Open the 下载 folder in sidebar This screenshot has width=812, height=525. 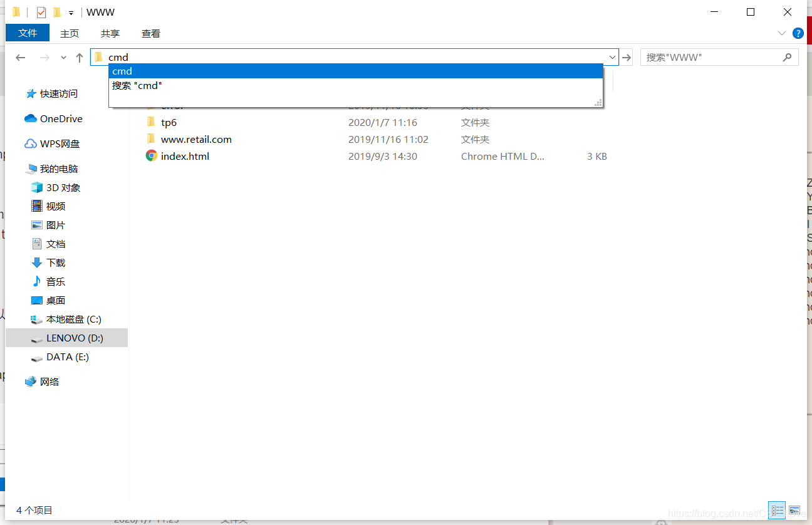[56, 263]
